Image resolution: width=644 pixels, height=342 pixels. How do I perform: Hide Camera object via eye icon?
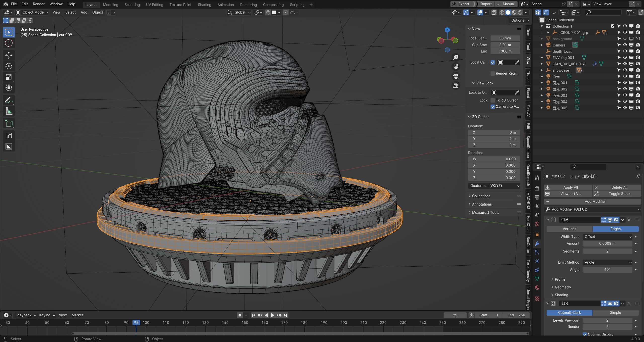(625, 45)
